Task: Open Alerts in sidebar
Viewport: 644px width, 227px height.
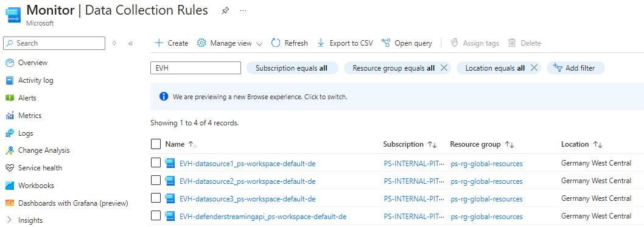Action: 27,98
